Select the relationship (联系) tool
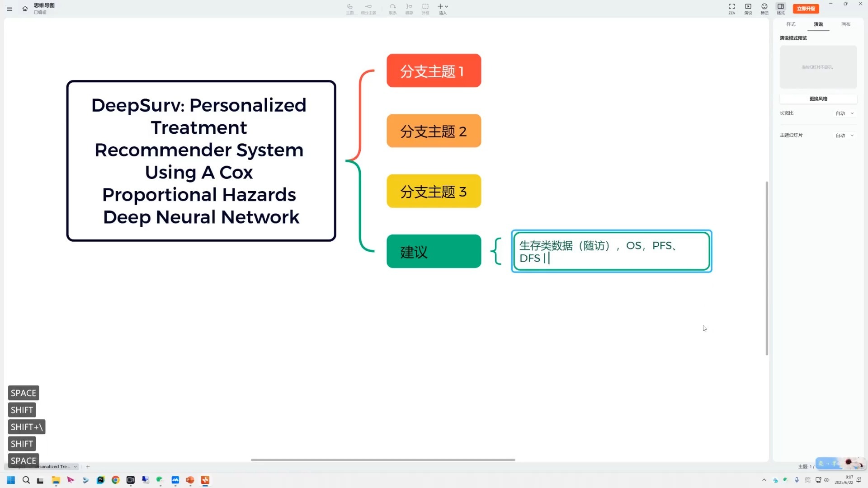 click(392, 9)
